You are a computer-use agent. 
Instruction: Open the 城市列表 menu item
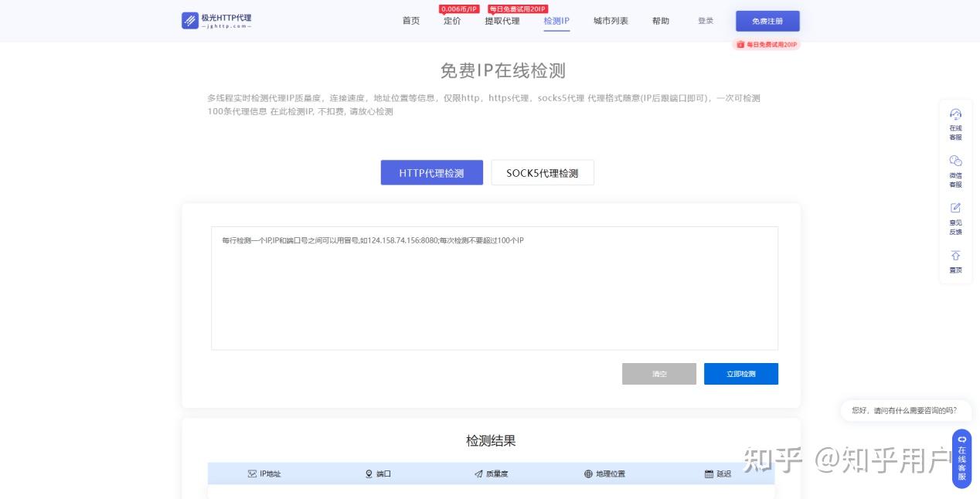(610, 21)
